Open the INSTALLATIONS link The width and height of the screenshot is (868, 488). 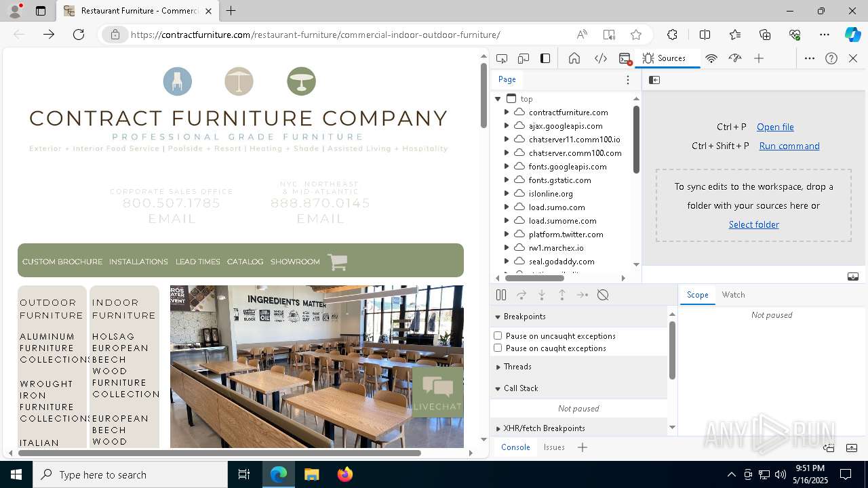pyautogui.click(x=138, y=262)
